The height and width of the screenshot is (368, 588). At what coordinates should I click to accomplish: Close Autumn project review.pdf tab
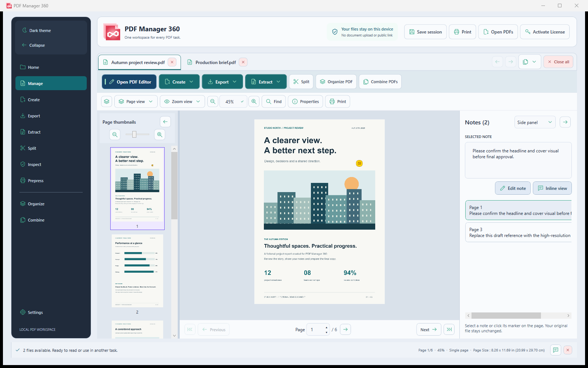point(172,62)
